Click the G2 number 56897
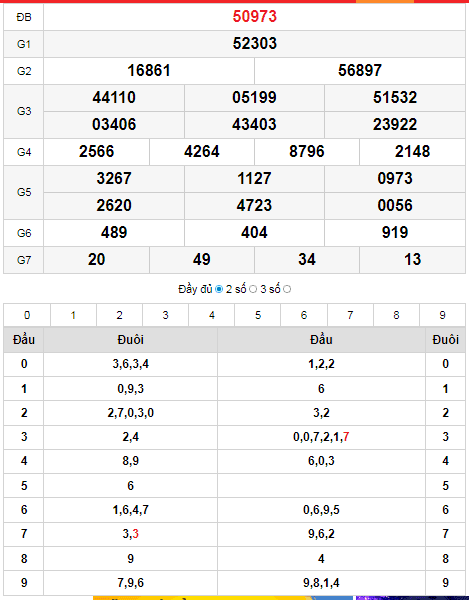The width and height of the screenshot is (469, 600). 360,70
